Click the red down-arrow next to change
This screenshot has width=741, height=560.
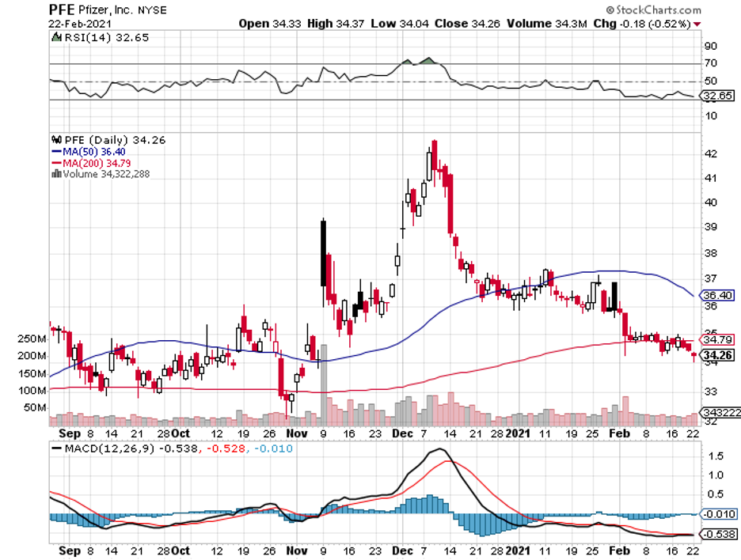[697, 24]
